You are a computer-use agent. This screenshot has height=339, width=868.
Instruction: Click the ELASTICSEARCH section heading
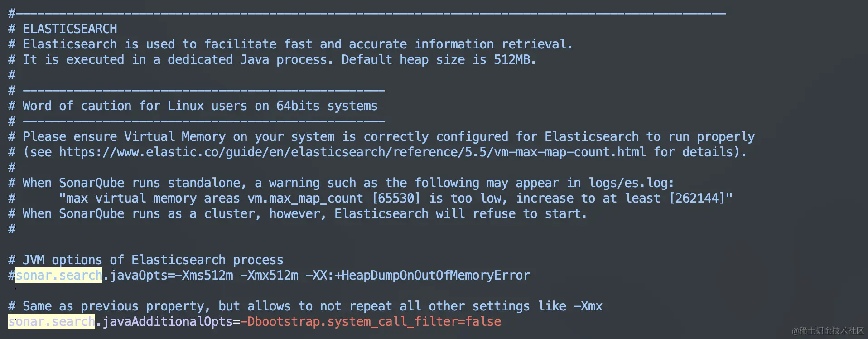click(70, 29)
